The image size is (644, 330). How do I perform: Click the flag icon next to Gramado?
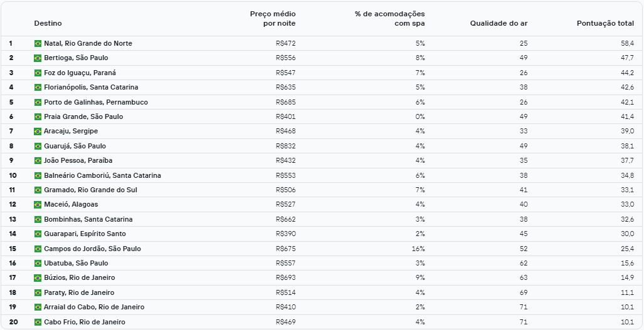click(x=38, y=190)
